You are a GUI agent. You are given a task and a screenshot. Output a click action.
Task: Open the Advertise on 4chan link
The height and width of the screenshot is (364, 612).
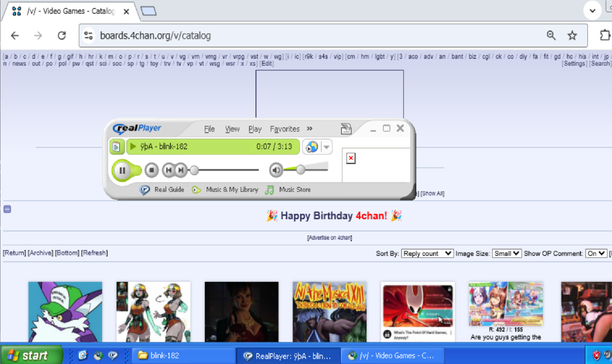330,238
